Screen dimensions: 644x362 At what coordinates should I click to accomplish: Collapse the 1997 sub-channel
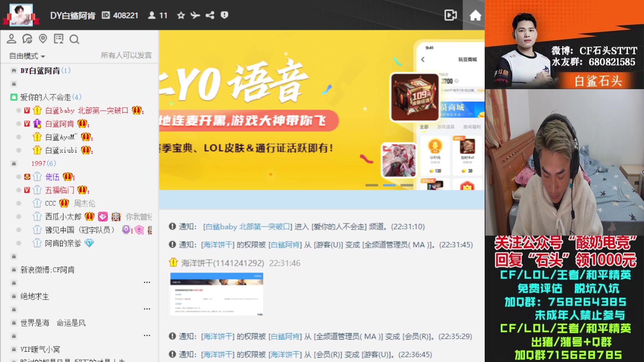pyautogui.click(x=14, y=164)
